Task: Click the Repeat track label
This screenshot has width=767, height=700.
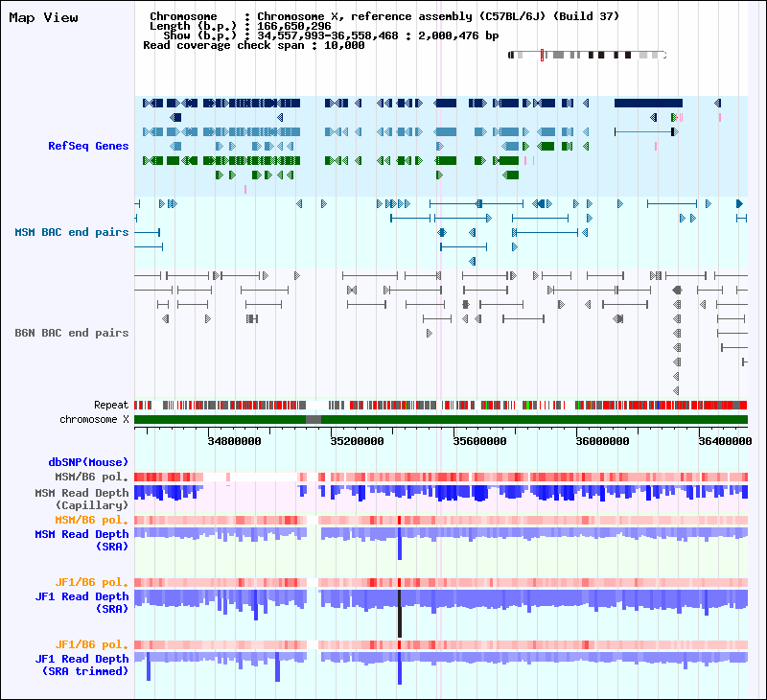Action: pos(111,405)
